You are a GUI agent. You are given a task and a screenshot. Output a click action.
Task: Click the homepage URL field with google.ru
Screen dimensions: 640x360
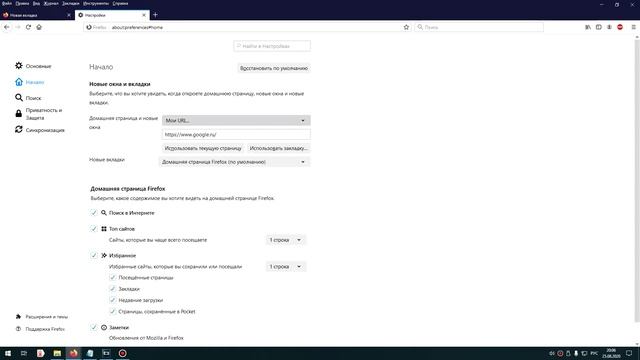click(x=236, y=134)
